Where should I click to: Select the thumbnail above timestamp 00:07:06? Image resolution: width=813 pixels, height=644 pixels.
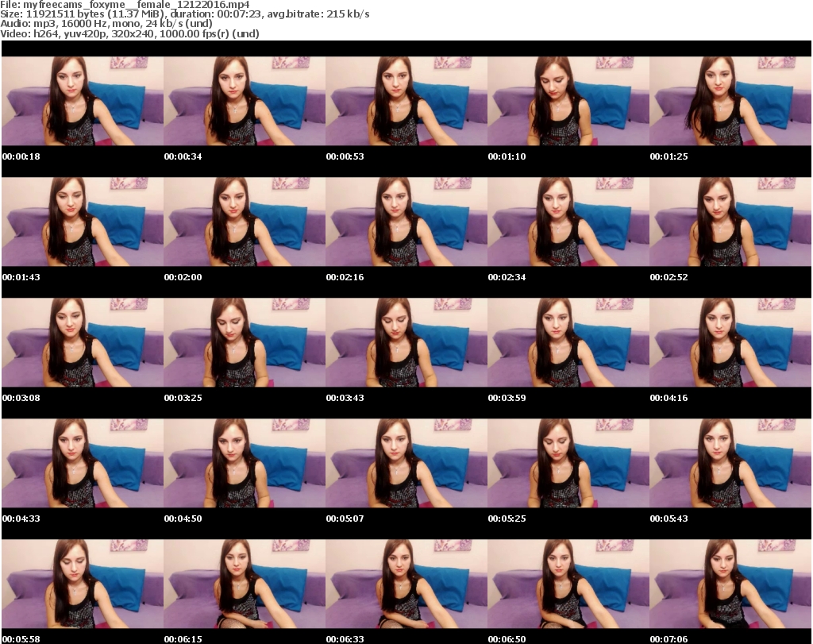click(x=730, y=584)
